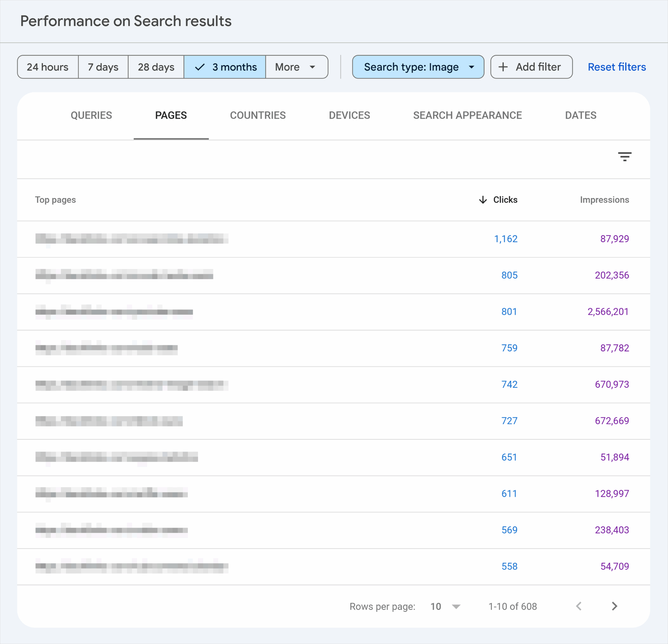The height and width of the screenshot is (644, 668).
Task: Open the page row with 569 clicks
Action: pos(334,531)
